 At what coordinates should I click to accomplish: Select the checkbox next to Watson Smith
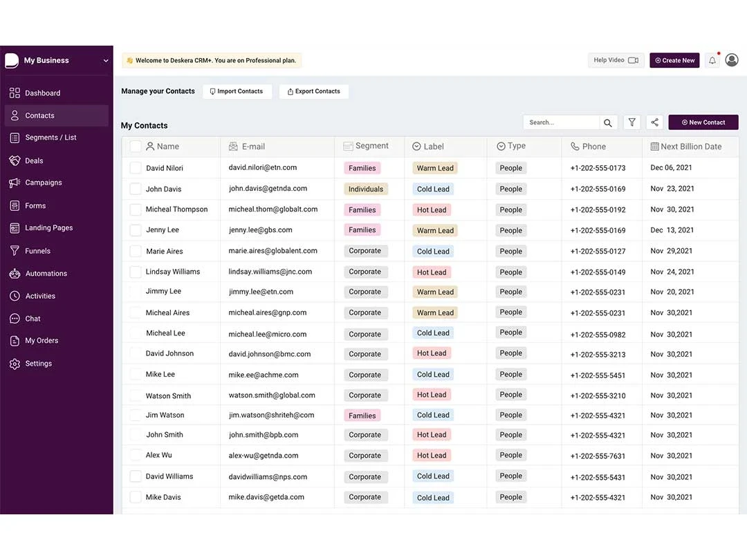(x=135, y=395)
